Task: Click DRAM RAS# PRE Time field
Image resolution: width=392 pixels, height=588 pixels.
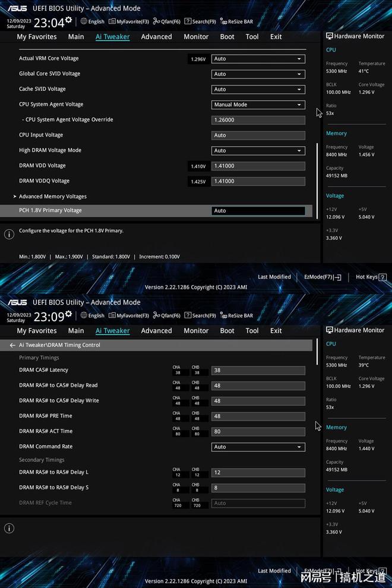Action: [x=258, y=416]
